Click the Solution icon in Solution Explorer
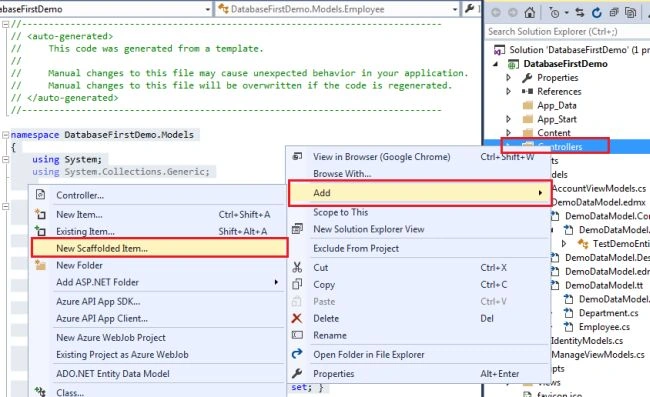The image size is (650, 397). [499, 50]
